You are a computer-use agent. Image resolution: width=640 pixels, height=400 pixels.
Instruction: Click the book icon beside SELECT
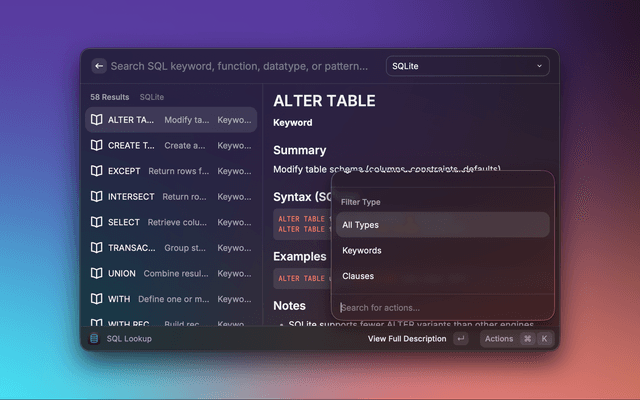97,222
